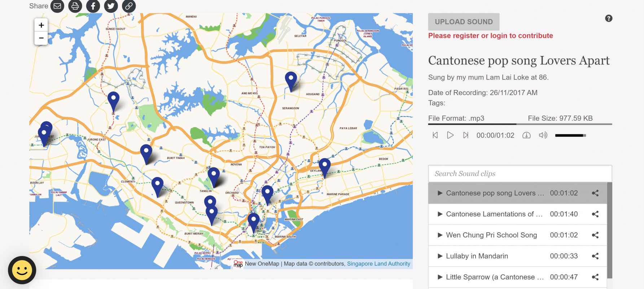Share on Twitter icon

pos(111,6)
